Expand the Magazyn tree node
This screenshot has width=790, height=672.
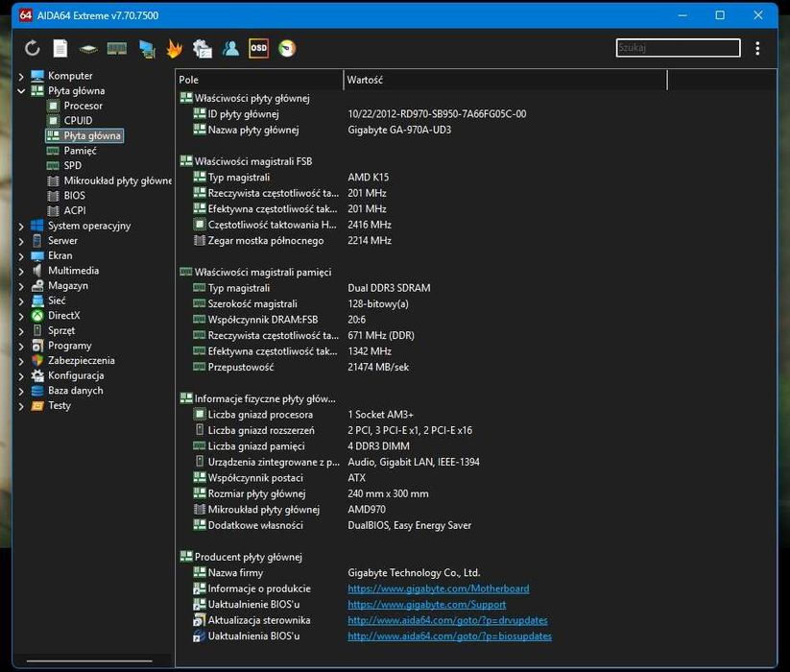point(21,286)
